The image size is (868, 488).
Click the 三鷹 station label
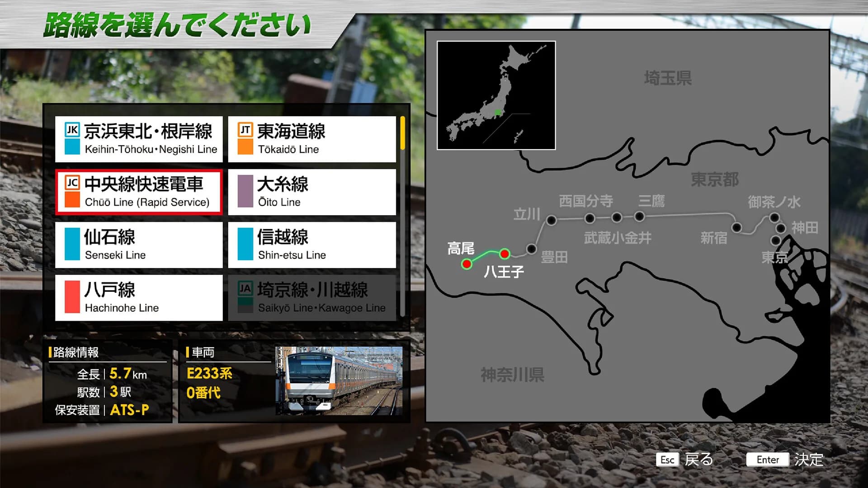point(651,201)
